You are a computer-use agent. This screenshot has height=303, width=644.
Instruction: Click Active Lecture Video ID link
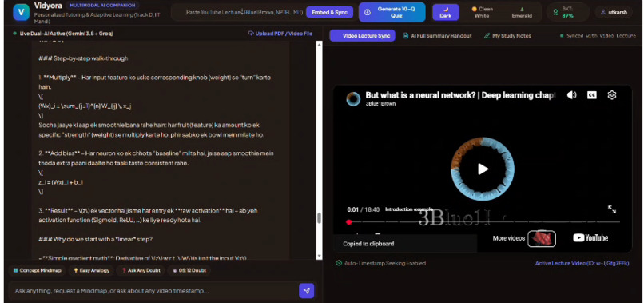[582, 263]
